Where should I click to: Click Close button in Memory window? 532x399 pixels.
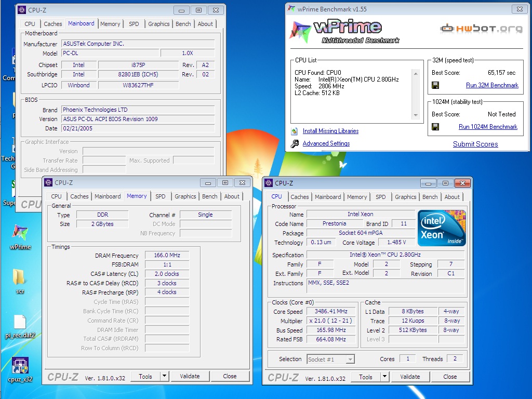230,376
